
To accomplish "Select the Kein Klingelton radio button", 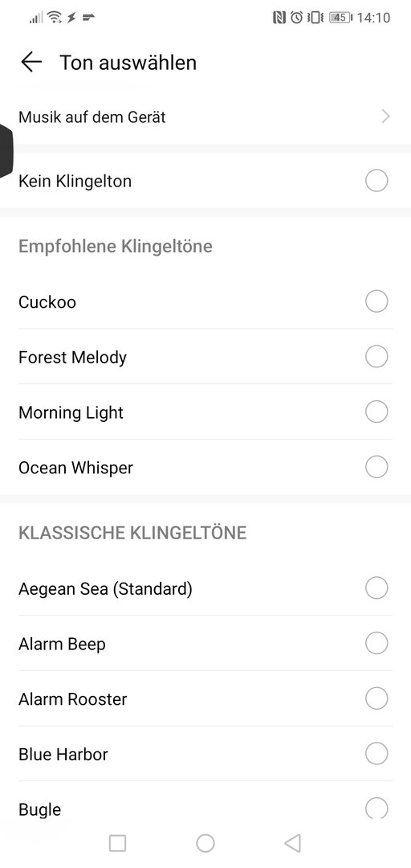I will [x=376, y=181].
